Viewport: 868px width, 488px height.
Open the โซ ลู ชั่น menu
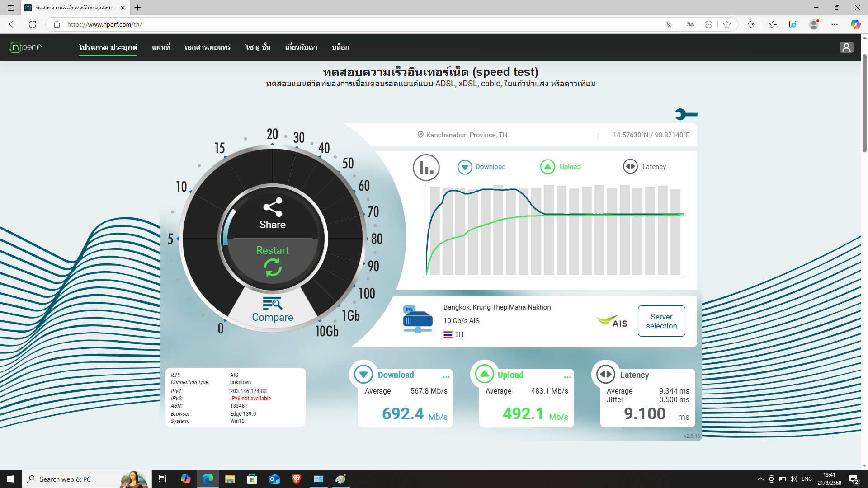pos(258,47)
